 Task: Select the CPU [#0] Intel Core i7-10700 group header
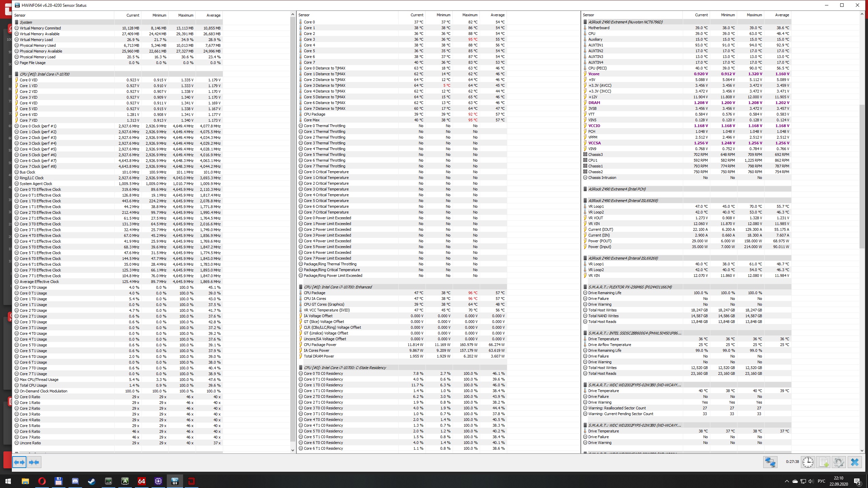point(44,74)
